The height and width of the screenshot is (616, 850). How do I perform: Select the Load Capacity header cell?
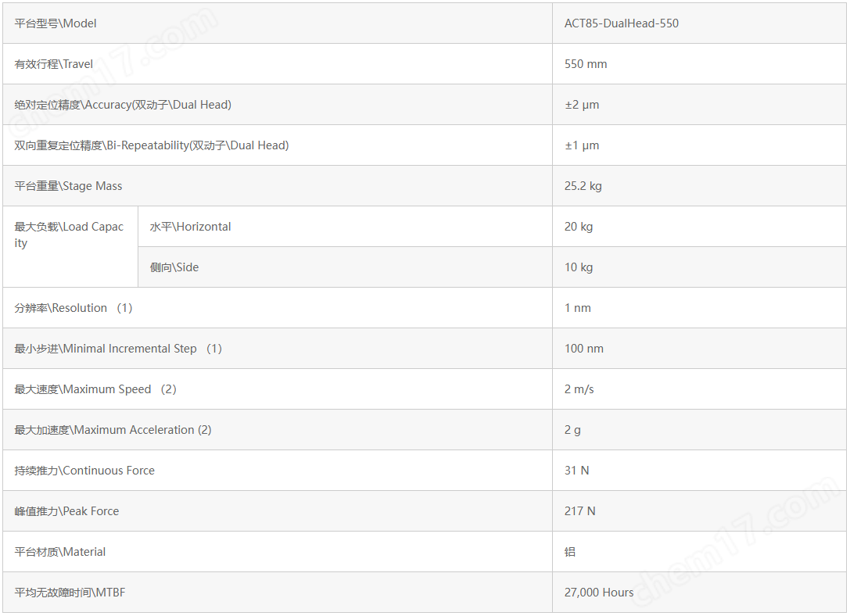coord(70,246)
